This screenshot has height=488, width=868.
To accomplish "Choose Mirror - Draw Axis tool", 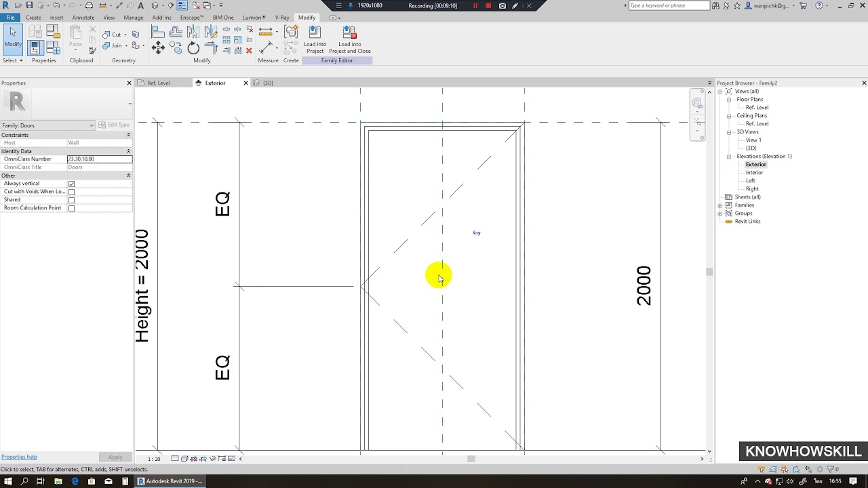I will pos(211,31).
